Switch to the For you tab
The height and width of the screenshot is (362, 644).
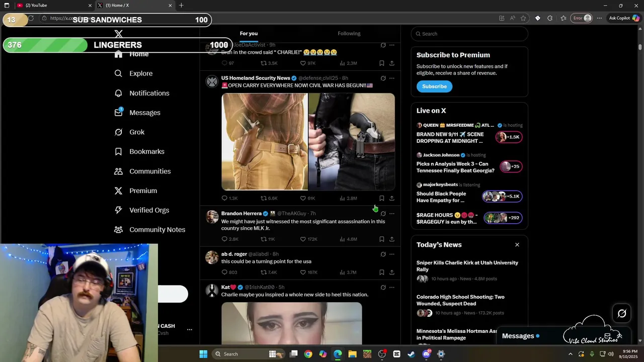[x=249, y=34]
